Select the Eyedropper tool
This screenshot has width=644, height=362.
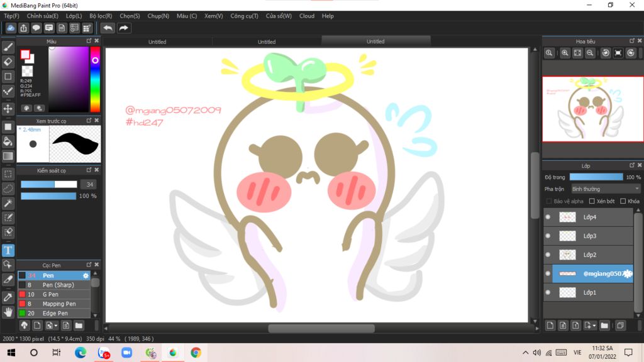pyautogui.click(x=8, y=297)
